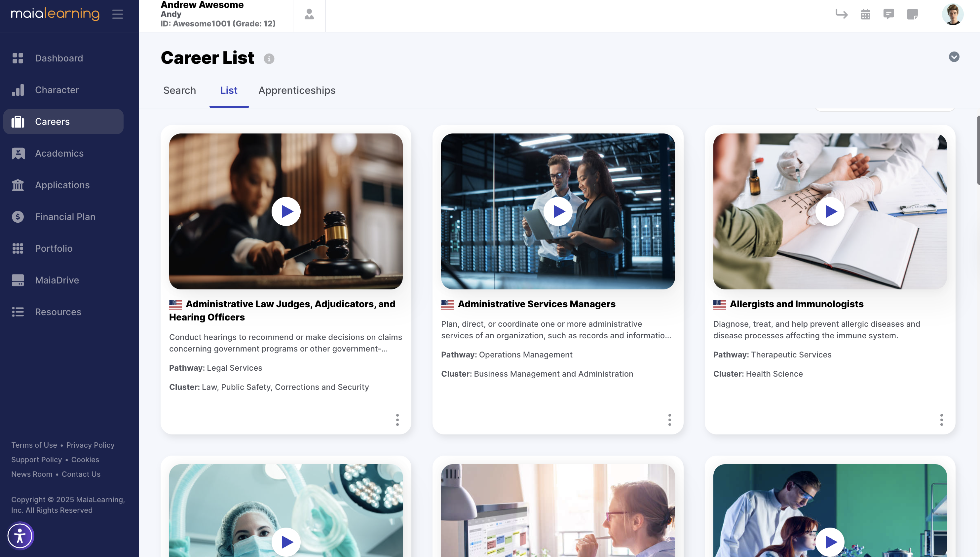Screen dimensions: 980x557
Task: Click the Dashboard tiles icon
Action: pyautogui.click(x=18, y=58)
